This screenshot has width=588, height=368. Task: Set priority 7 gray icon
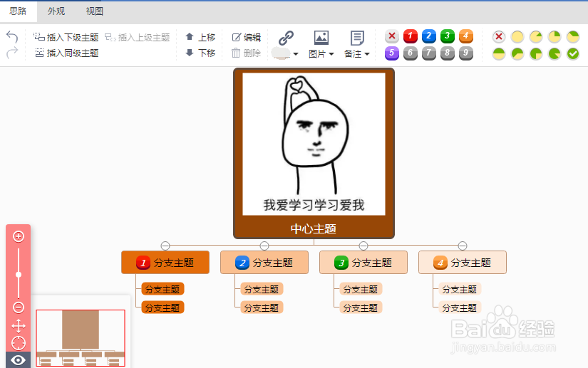tap(428, 53)
